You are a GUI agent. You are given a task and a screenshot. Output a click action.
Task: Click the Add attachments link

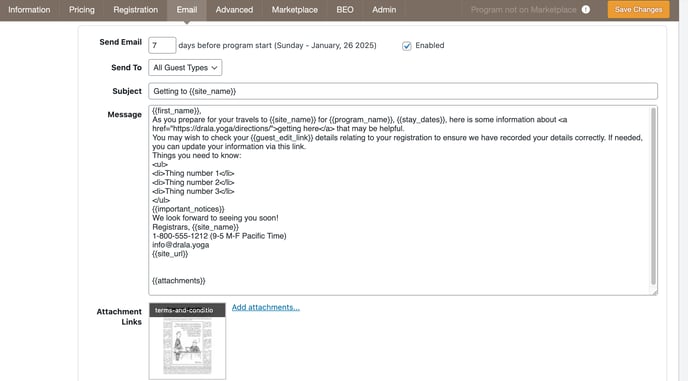click(x=265, y=307)
